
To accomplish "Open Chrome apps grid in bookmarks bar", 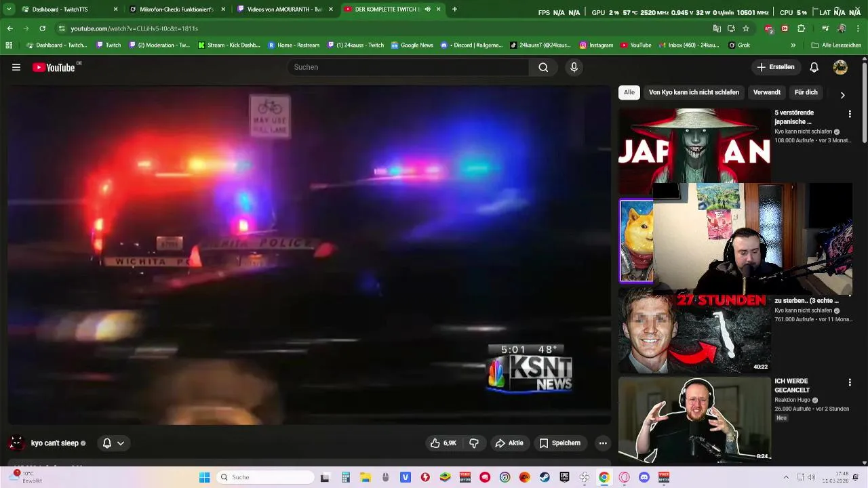I will pyautogui.click(x=9, y=45).
